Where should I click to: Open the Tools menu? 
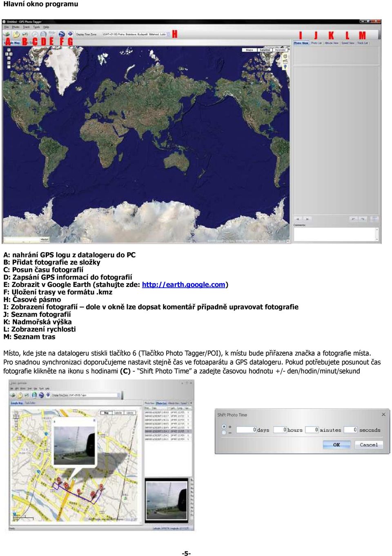click(x=36, y=27)
